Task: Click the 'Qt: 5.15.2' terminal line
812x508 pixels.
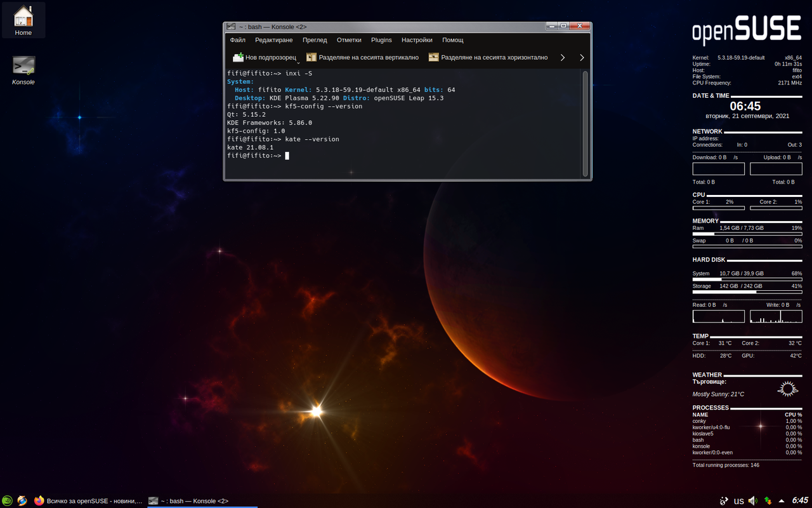Action: (246, 114)
